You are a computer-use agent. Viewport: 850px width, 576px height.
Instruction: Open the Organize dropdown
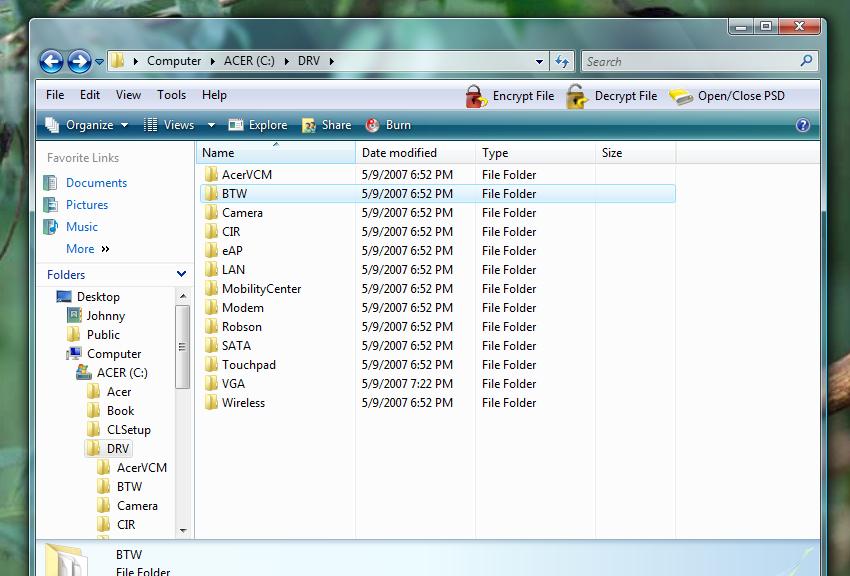[87, 125]
